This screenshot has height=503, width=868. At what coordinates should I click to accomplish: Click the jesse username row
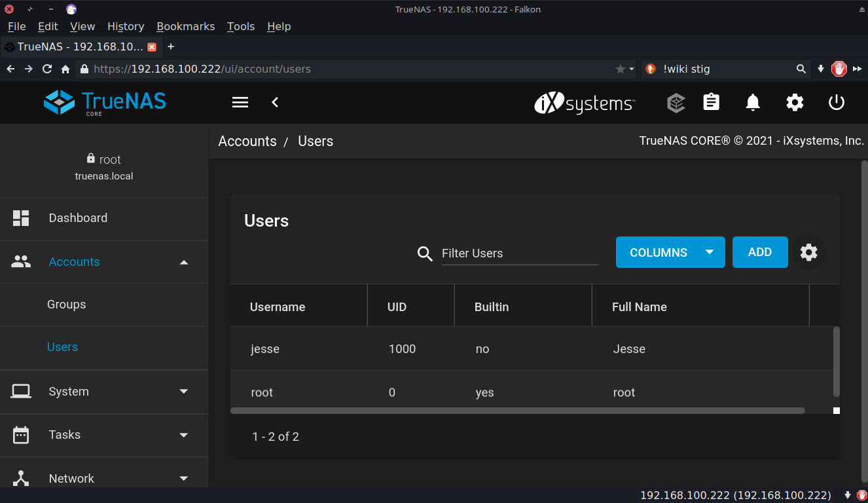pyautogui.click(x=532, y=349)
